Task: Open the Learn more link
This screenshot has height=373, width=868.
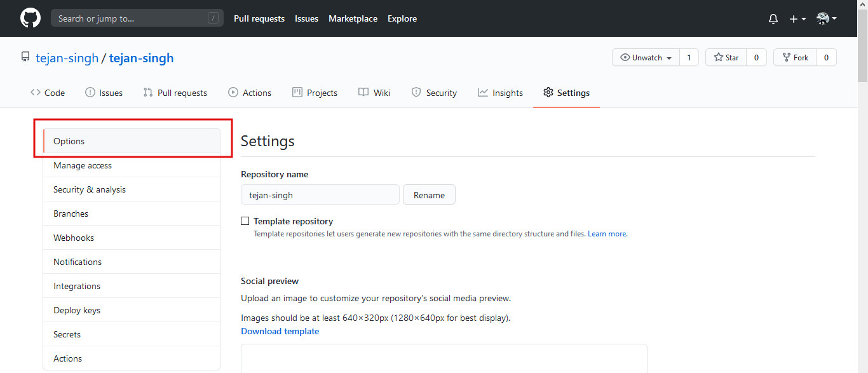Action: point(607,234)
